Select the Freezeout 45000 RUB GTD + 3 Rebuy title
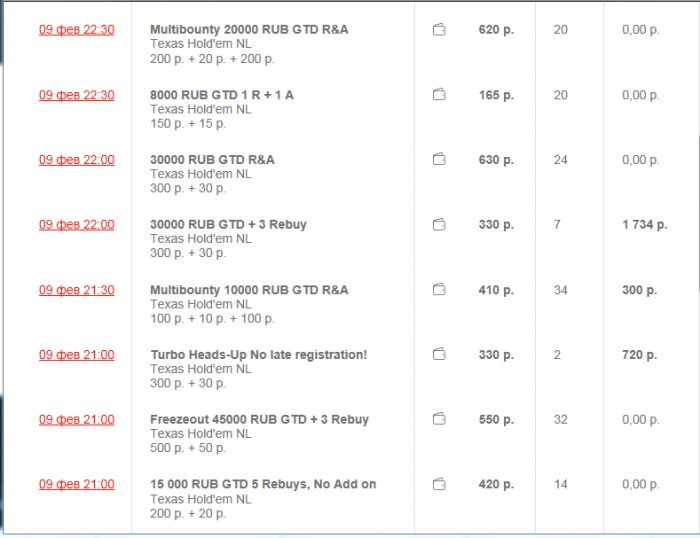The image size is (700, 538). point(259,420)
